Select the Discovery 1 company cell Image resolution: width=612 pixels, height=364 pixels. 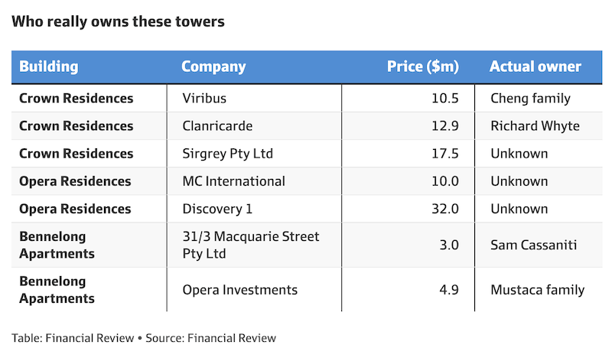coord(217,209)
